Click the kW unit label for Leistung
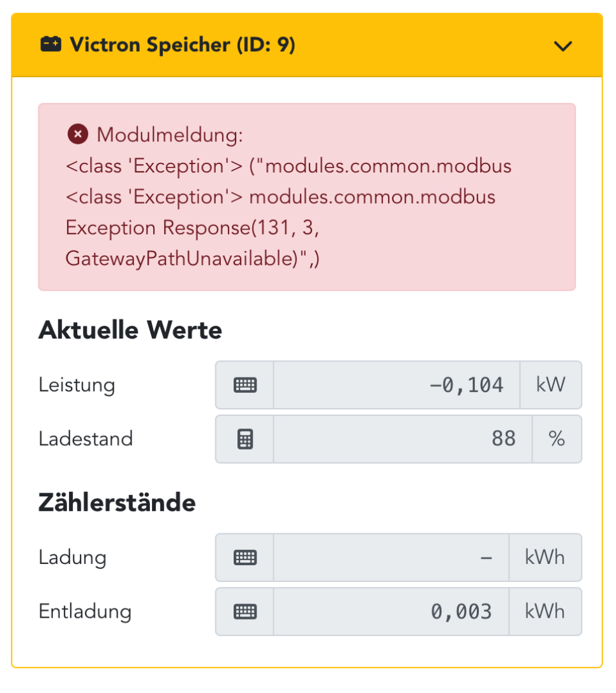 [x=550, y=385]
